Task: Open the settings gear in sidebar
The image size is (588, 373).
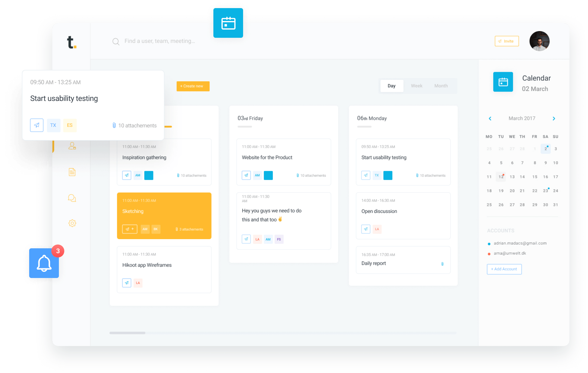Action: pyautogui.click(x=72, y=223)
